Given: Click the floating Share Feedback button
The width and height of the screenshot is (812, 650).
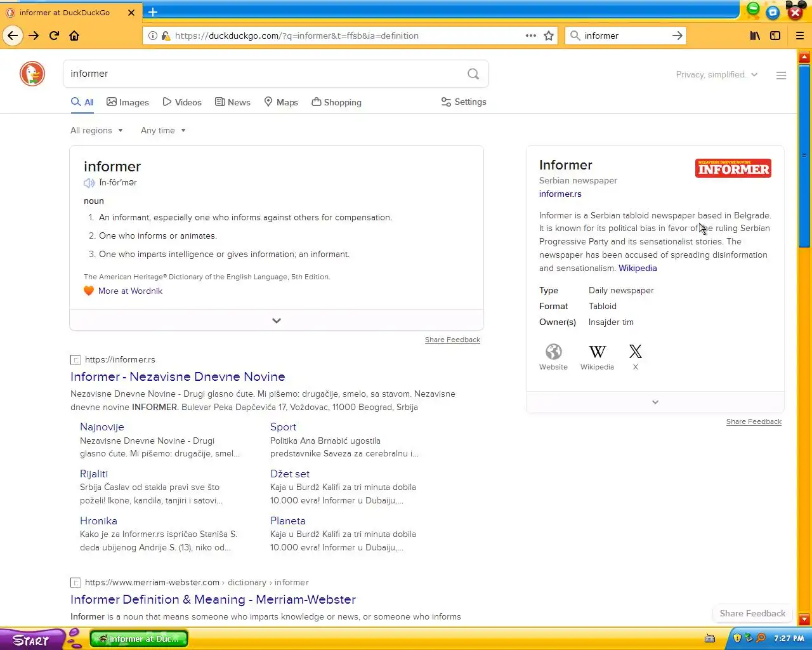Looking at the screenshot, I should pyautogui.click(x=752, y=614).
